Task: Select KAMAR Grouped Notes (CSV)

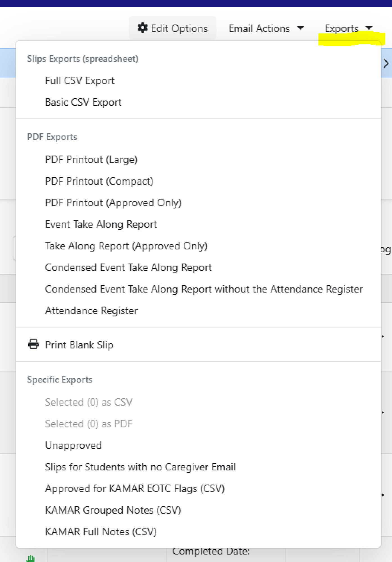Action: (113, 510)
